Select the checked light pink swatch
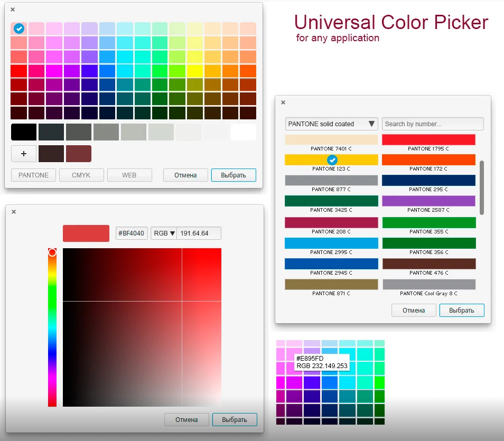 pos(19,29)
